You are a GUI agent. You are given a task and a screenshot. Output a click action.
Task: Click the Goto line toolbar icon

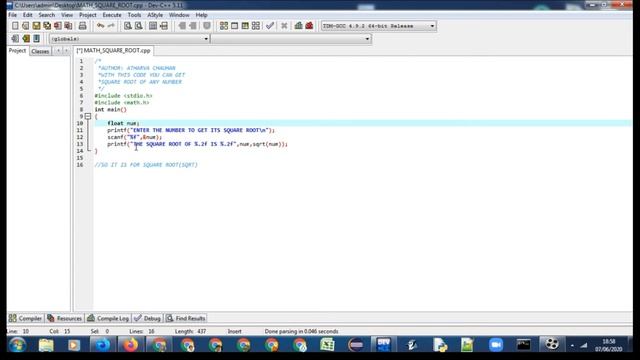coord(164,26)
